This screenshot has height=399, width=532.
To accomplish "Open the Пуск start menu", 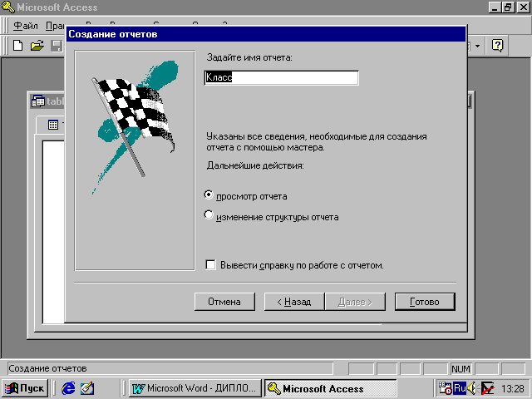I will [x=26, y=388].
